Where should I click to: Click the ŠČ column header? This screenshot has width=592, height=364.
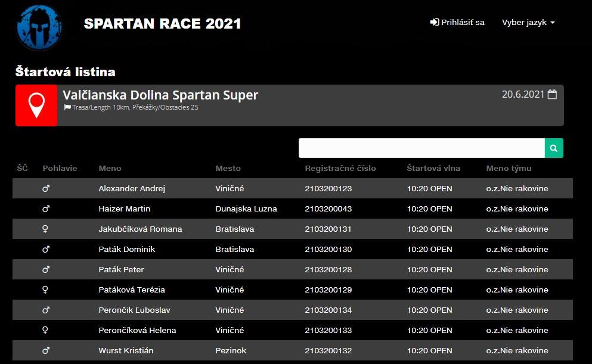22,168
